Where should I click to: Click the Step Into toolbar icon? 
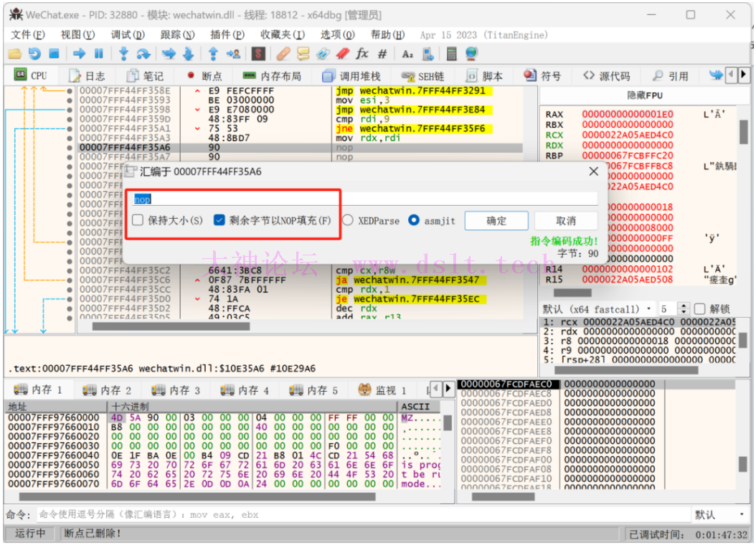click(x=123, y=54)
